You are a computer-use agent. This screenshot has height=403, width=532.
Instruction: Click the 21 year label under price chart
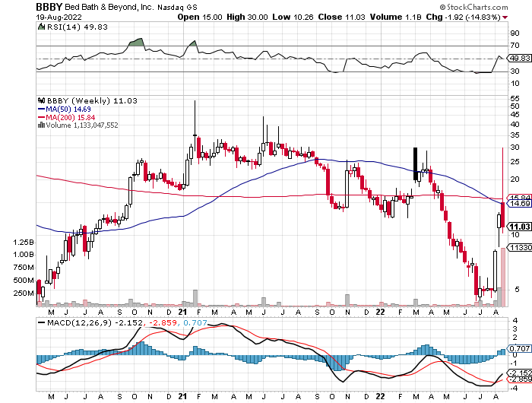pyautogui.click(x=182, y=312)
